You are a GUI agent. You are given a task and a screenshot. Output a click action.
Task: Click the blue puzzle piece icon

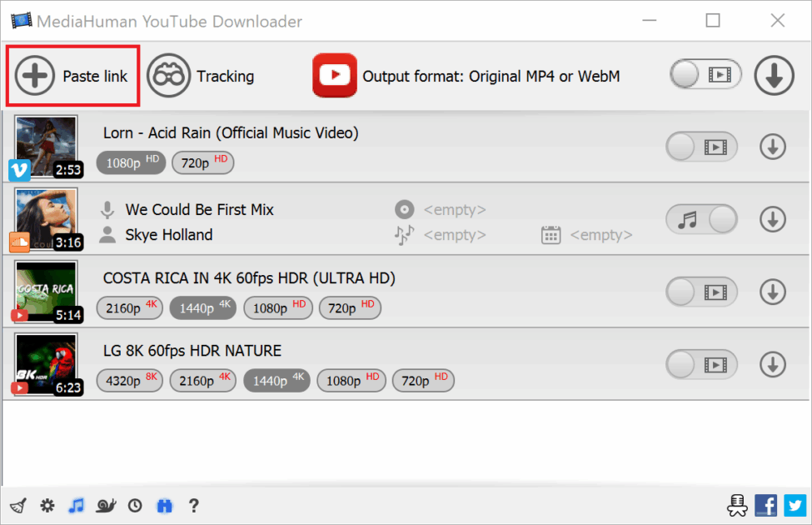164,505
